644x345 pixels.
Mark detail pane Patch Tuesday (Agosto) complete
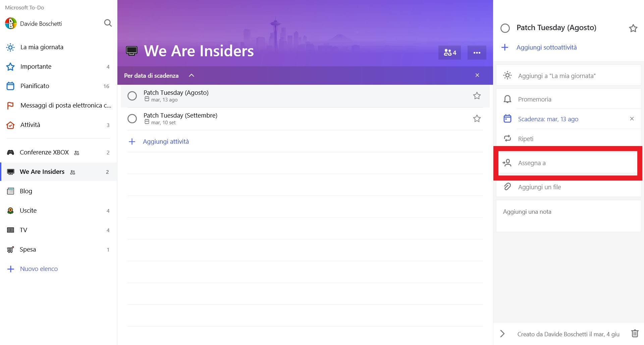505,28
